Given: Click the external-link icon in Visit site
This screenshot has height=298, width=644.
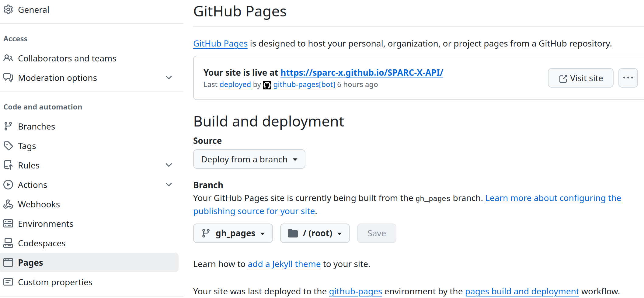Looking at the screenshot, I should tap(563, 79).
